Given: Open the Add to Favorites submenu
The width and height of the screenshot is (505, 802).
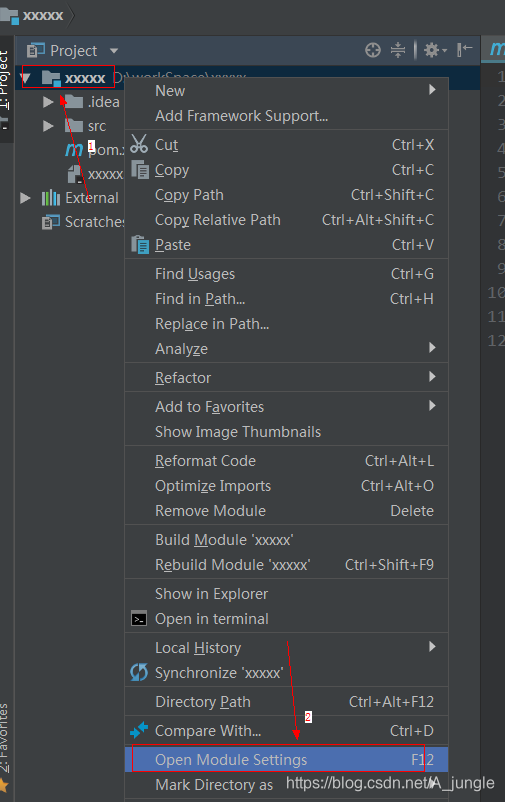Looking at the screenshot, I should coord(287,407).
